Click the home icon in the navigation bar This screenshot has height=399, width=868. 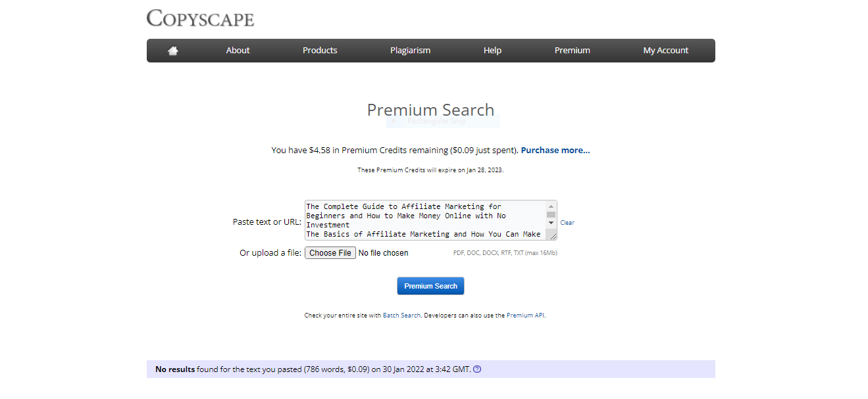[x=172, y=50]
